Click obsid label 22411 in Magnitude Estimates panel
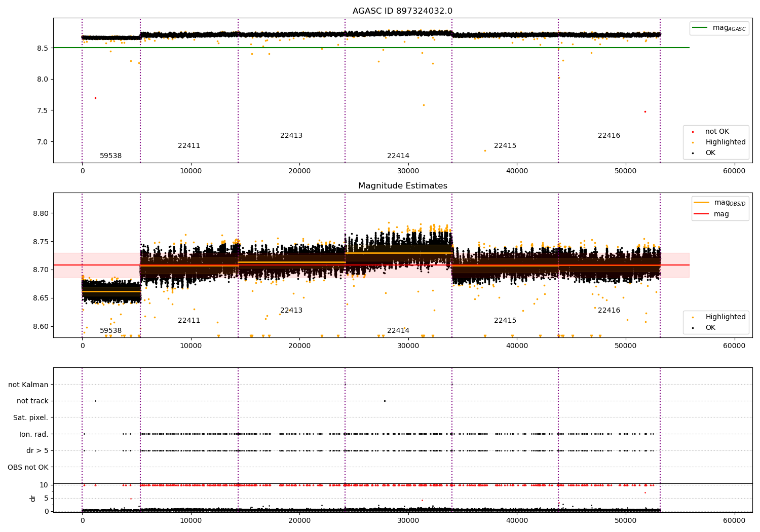760x532 pixels. coord(189,321)
